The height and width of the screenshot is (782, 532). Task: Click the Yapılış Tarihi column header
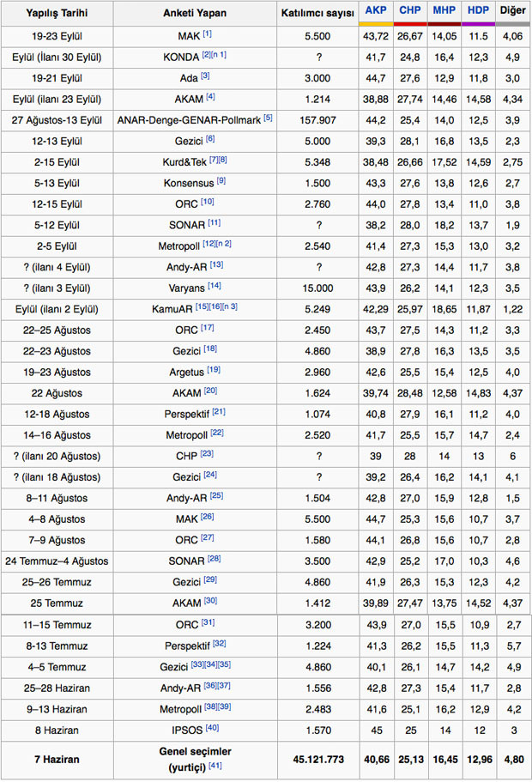coord(56,13)
